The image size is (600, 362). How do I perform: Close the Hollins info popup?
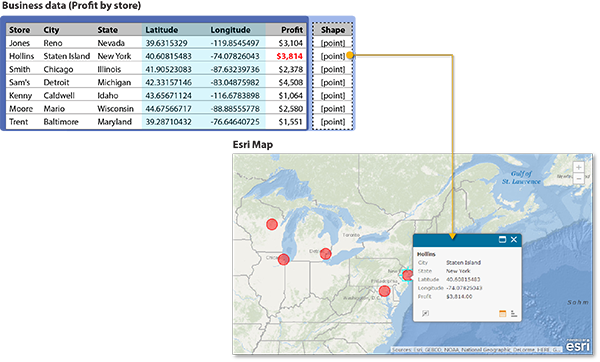click(514, 240)
